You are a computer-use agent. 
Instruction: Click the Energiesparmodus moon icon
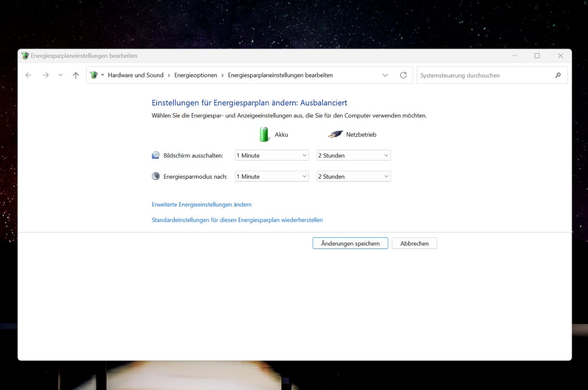[156, 176]
